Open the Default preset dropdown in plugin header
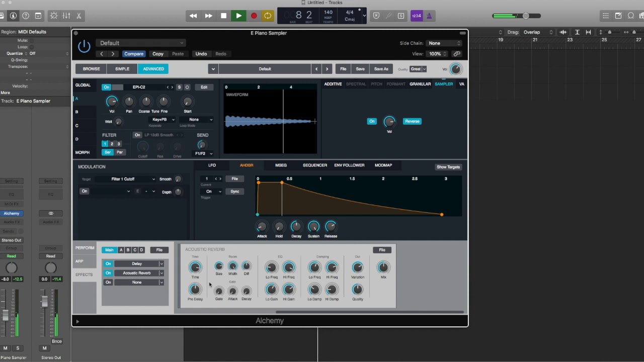The image size is (644, 362). pyautogui.click(x=141, y=43)
